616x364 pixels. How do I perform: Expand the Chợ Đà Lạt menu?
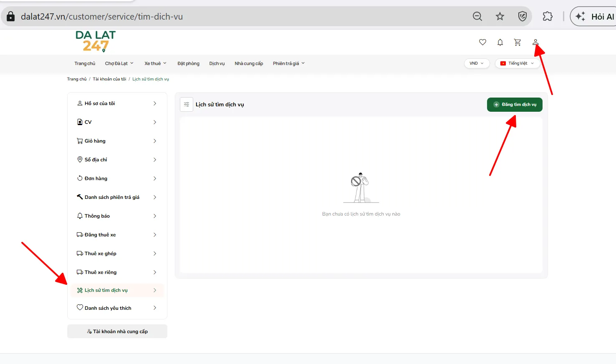pos(119,63)
